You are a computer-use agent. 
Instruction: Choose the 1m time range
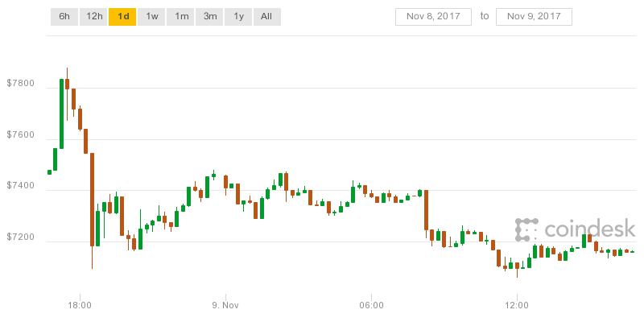click(x=181, y=16)
